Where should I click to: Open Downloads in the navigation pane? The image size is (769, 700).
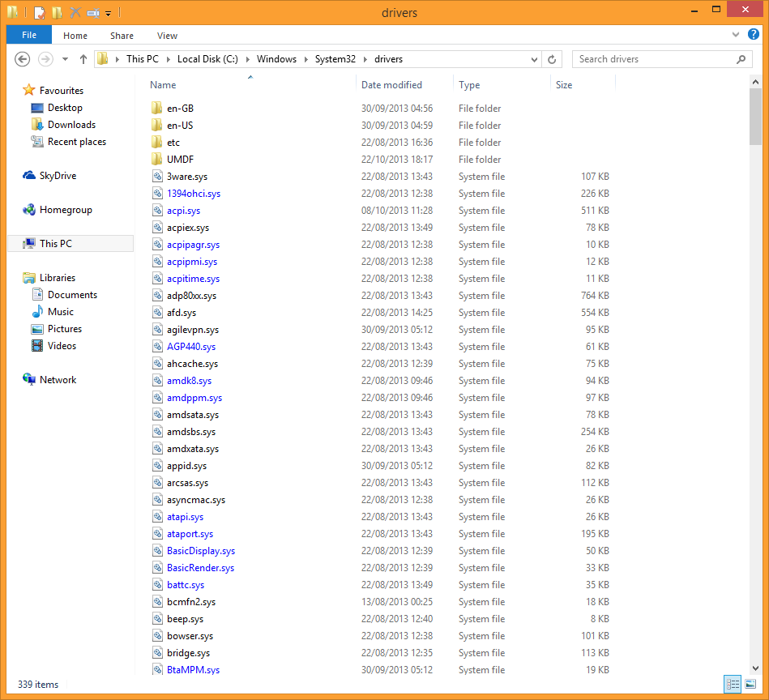pos(71,125)
